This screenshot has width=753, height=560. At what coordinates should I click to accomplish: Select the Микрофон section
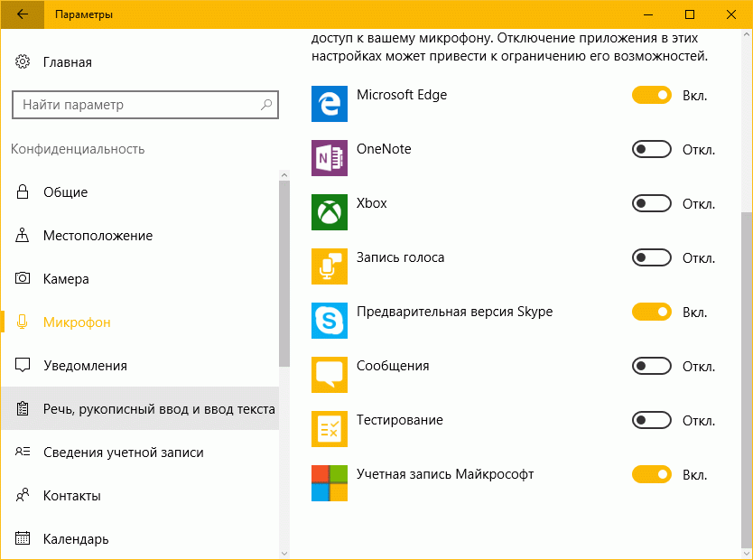coord(140,322)
